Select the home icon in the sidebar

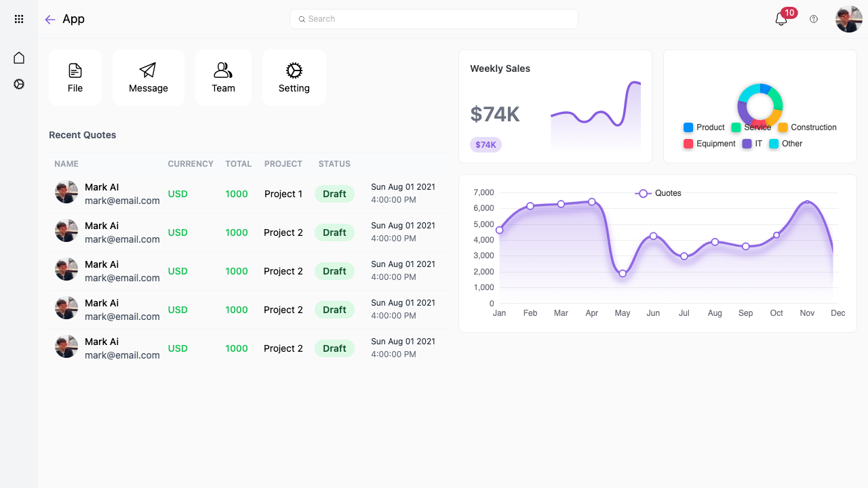click(19, 58)
